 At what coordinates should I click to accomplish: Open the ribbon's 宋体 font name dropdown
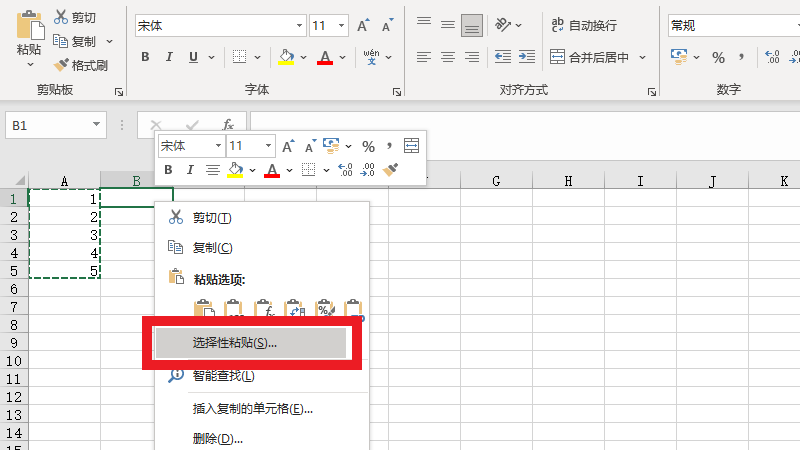pyautogui.click(x=300, y=25)
